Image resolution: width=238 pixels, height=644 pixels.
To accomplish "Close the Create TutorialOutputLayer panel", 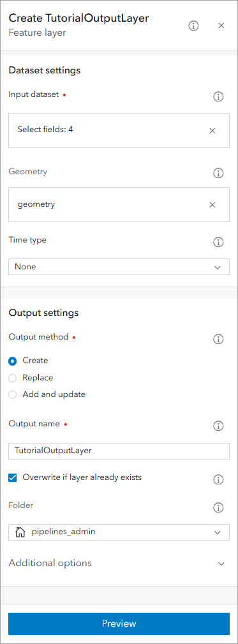I will (x=221, y=26).
